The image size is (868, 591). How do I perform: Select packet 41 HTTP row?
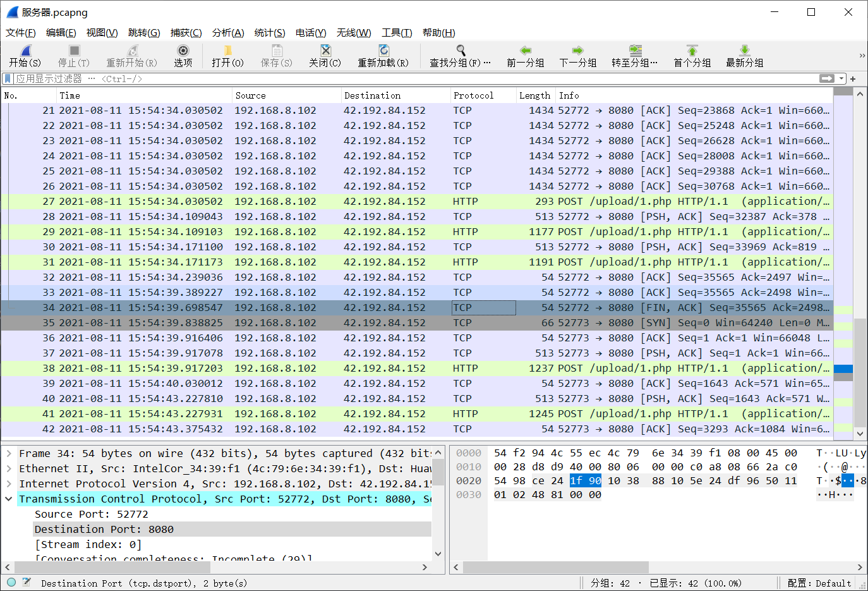[x=417, y=413]
